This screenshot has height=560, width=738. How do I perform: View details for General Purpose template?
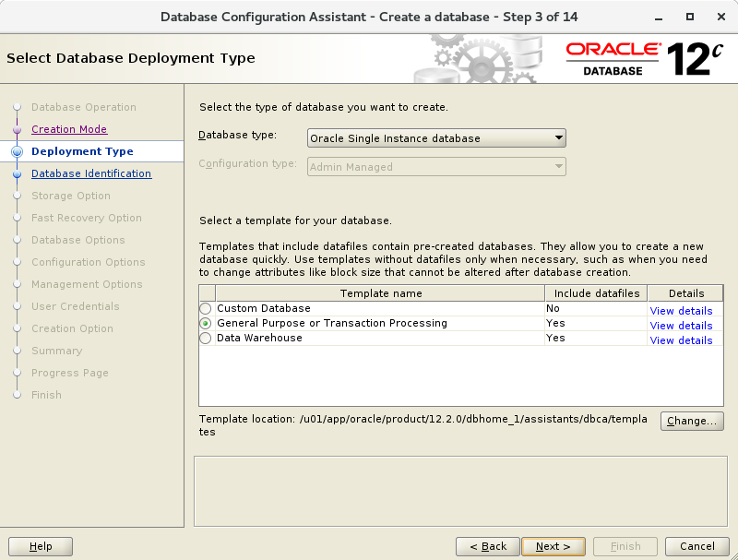tap(681, 325)
